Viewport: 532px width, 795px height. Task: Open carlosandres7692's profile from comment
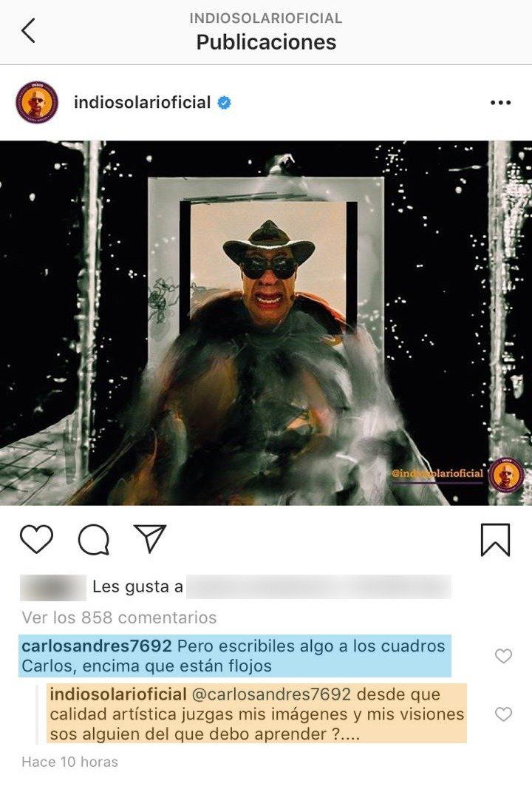pos(97,646)
